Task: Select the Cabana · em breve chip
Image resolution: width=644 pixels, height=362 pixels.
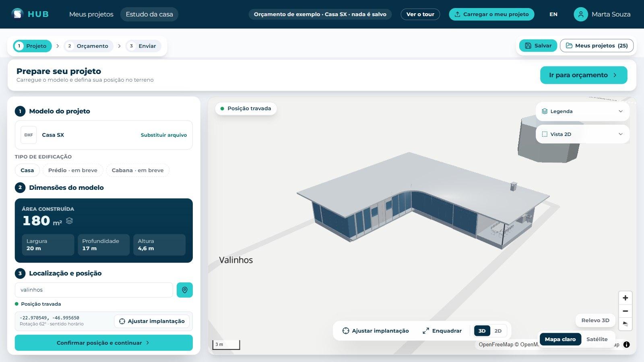Action: (x=138, y=171)
